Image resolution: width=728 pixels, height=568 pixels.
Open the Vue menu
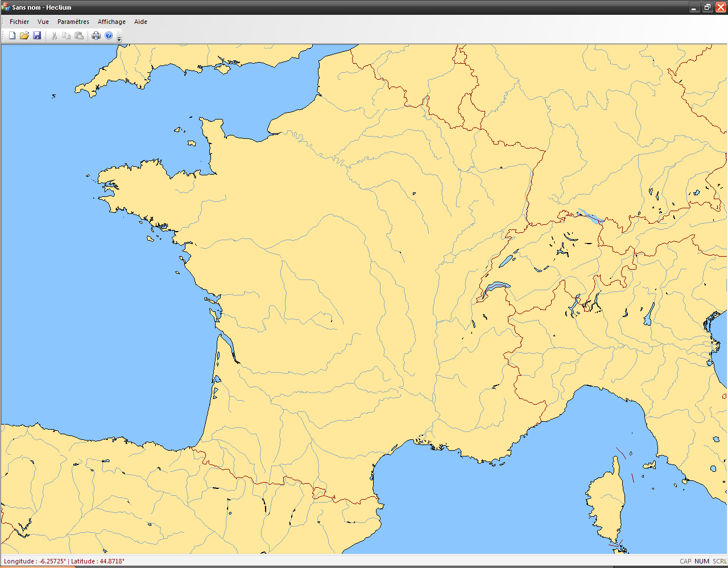click(x=43, y=22)
